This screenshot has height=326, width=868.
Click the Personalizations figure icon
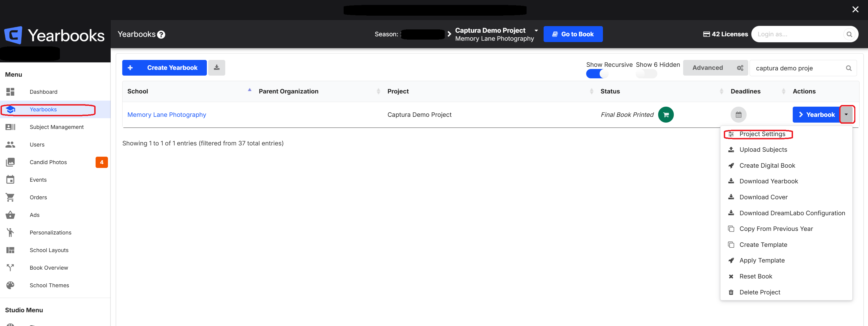click(x=10, y=232)
